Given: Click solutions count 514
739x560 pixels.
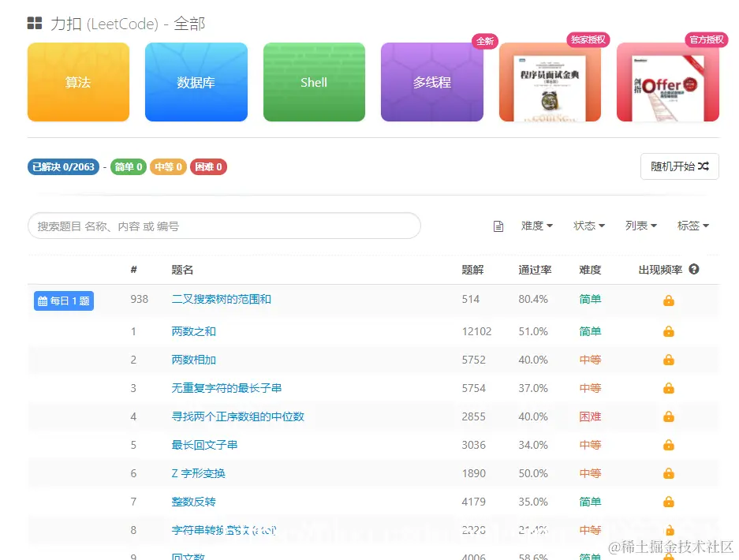Looking at the screenshot, I should click(x=470, y=300).
